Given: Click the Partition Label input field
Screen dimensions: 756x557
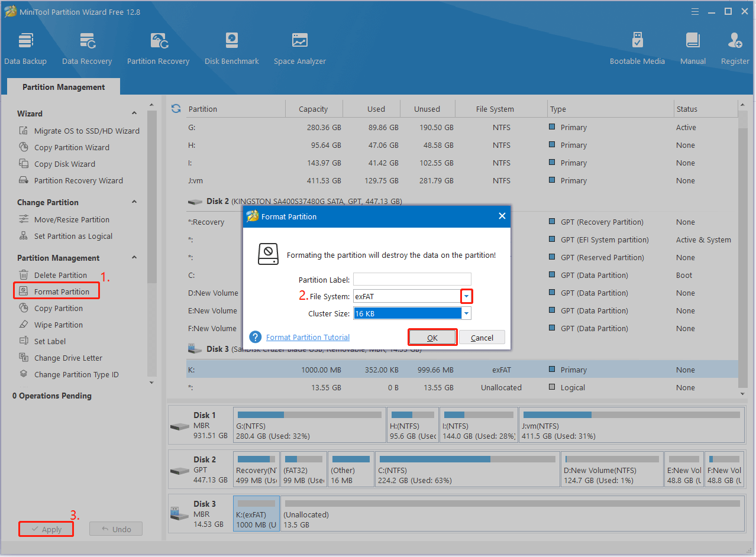Looking at the screenshot, I should pos(412,280).
